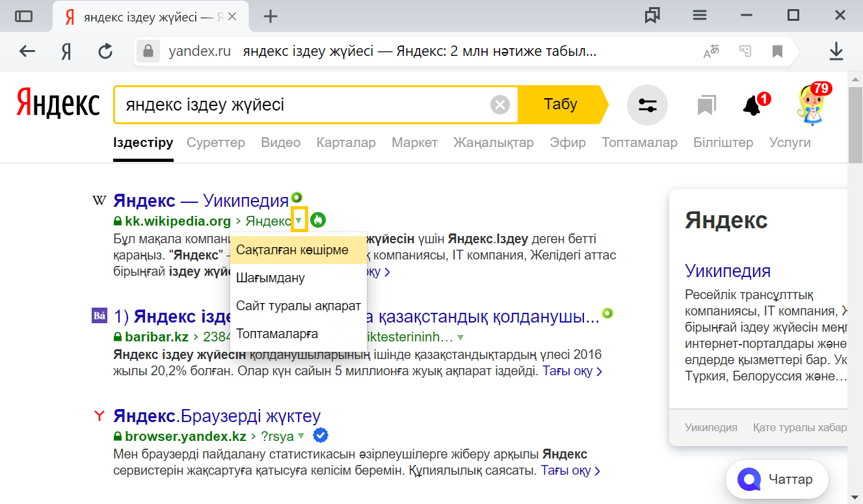The width and height of the screenshot is (863, 504).
Task: Switch to Іздестіру tab
Action: coord(143,142)
